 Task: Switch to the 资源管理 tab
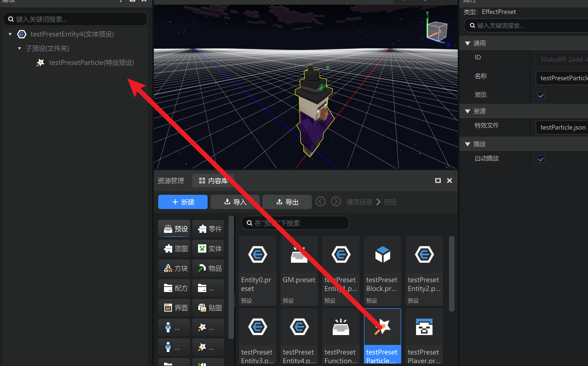(171, 181)
